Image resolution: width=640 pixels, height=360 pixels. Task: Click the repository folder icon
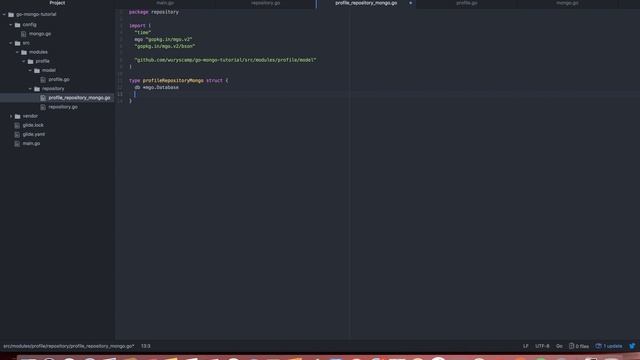point(37,89)
